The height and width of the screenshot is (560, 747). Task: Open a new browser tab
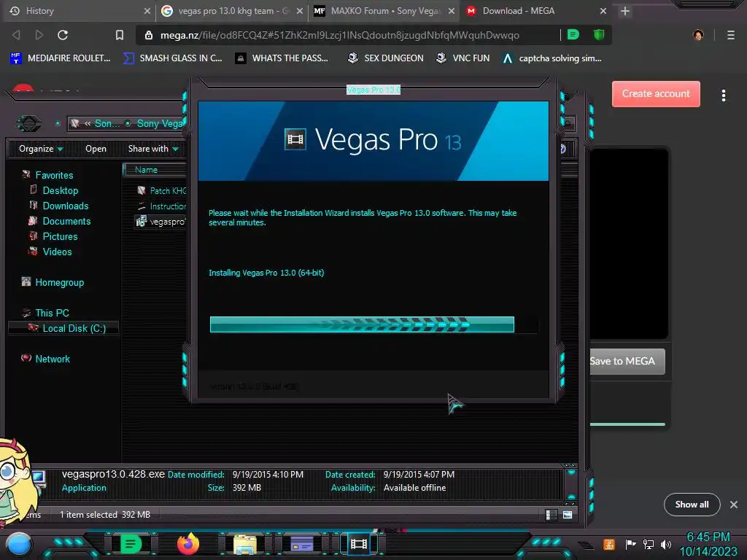[625, 11]
